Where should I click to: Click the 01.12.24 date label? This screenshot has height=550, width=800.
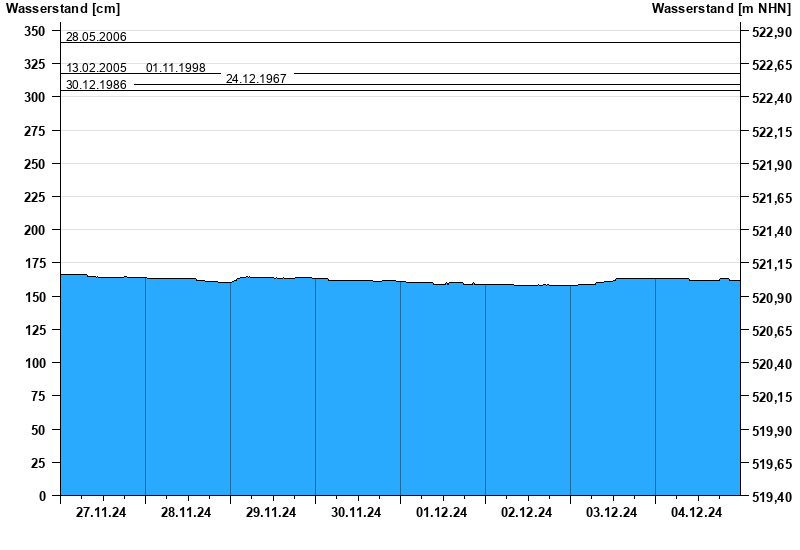(442, 513)
